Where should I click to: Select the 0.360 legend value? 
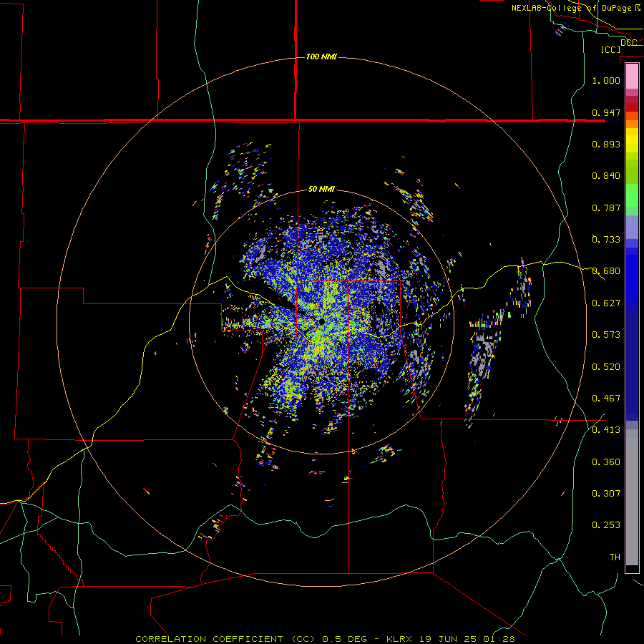pos(606,462)
